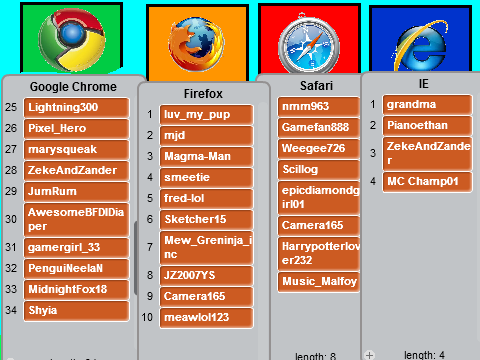Select meawlol123 entry
480x360 pixels.
pyautogui.click(x=207, y=318)
